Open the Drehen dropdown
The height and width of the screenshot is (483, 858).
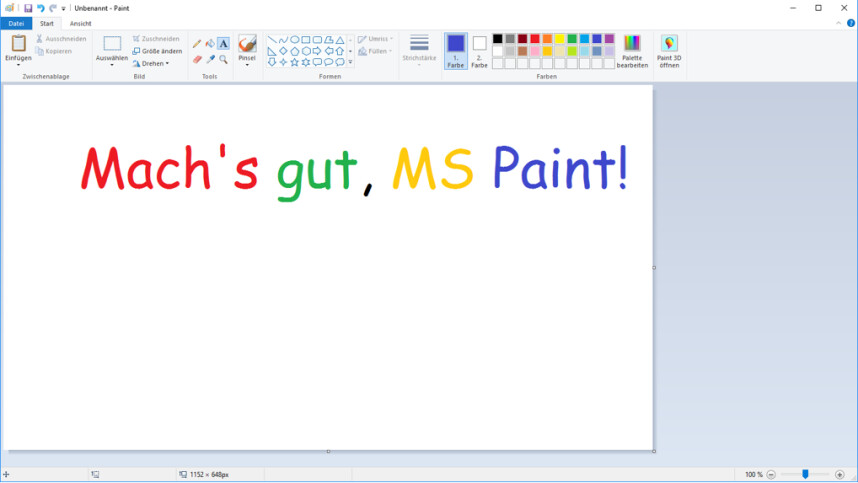(150, 63)
